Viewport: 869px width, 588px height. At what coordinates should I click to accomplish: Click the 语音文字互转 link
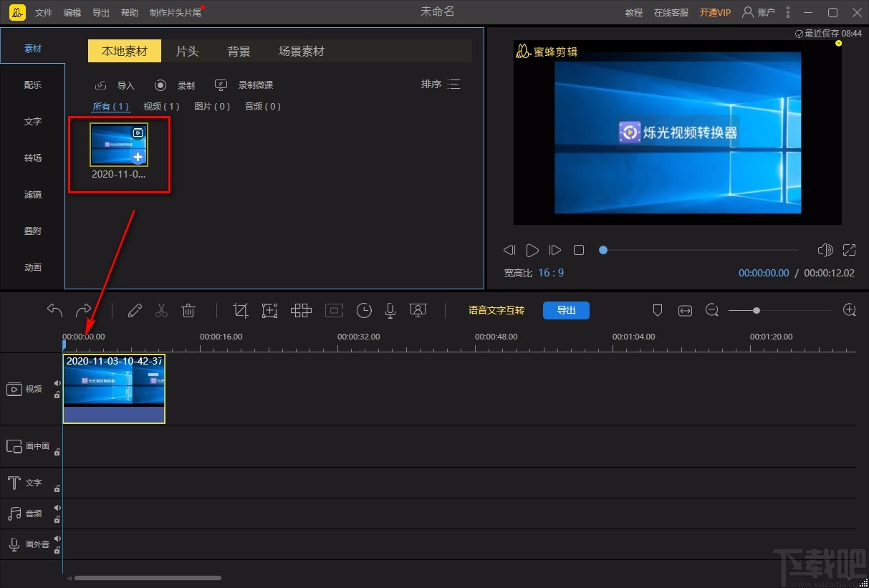496,310
